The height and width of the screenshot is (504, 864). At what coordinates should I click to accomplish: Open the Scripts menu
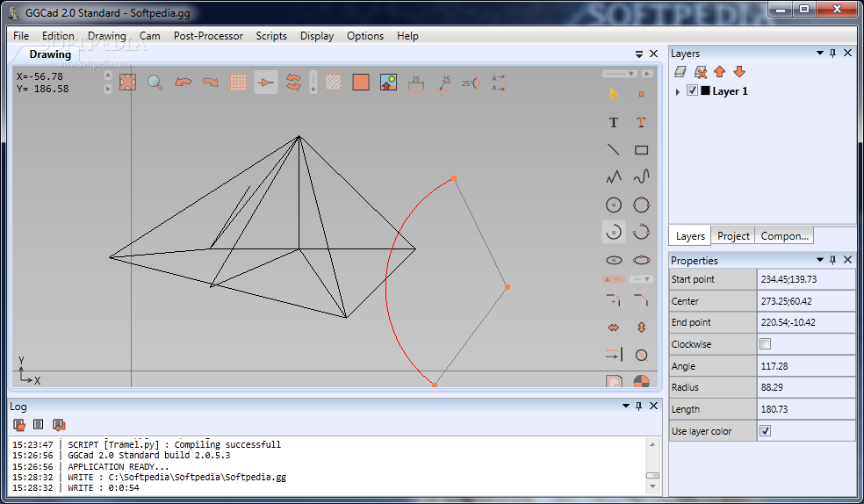pos(271,36)
